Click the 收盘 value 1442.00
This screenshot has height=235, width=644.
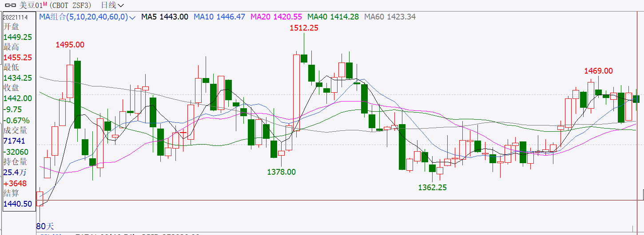tap(18, 98)
